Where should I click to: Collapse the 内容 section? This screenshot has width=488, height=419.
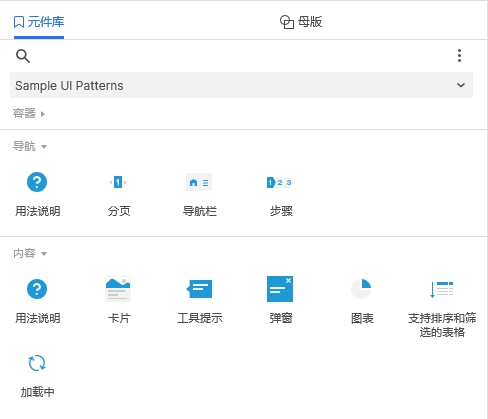30,253
